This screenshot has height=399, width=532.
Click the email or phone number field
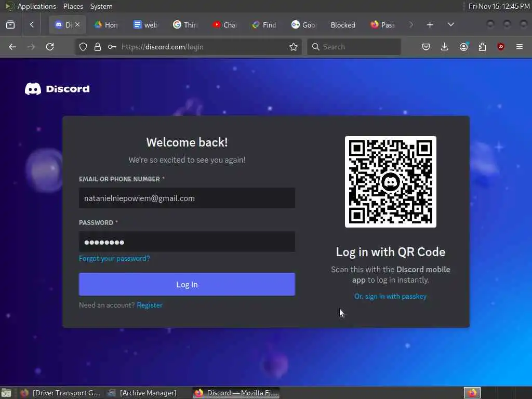pyautogui.click(x=187, y=198)
